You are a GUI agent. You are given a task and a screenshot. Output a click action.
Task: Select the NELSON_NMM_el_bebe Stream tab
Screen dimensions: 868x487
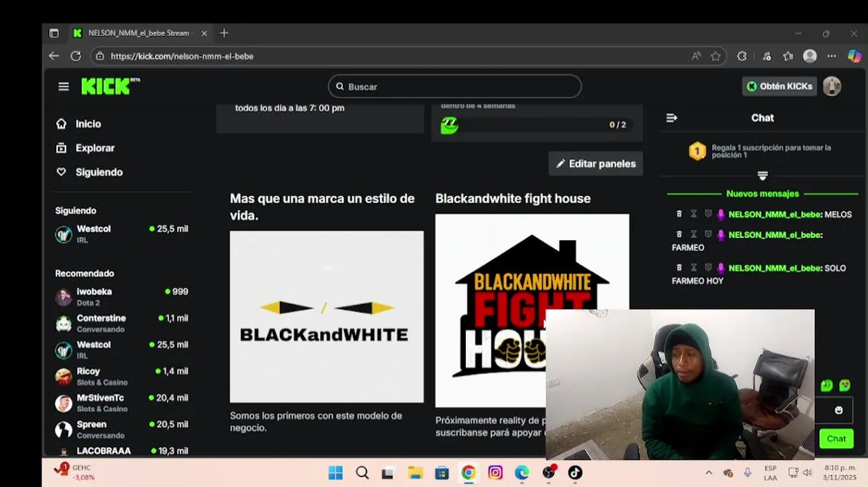coord(140,33)
